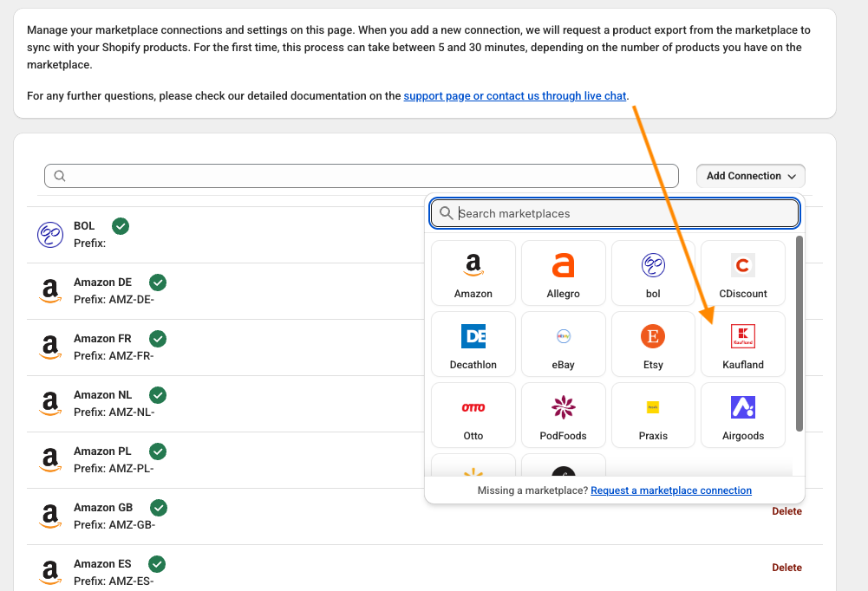Choose the eBay marketplace tile

(x=563, y=344)
